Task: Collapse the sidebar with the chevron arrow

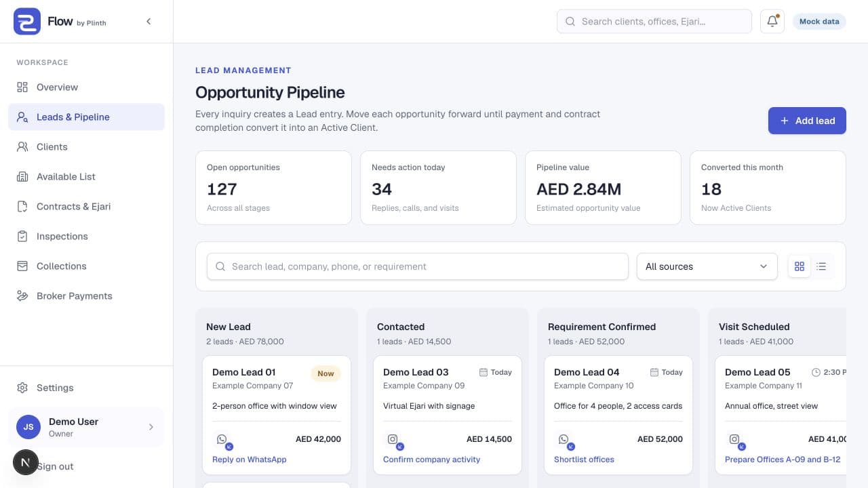Action: point(149,22)
